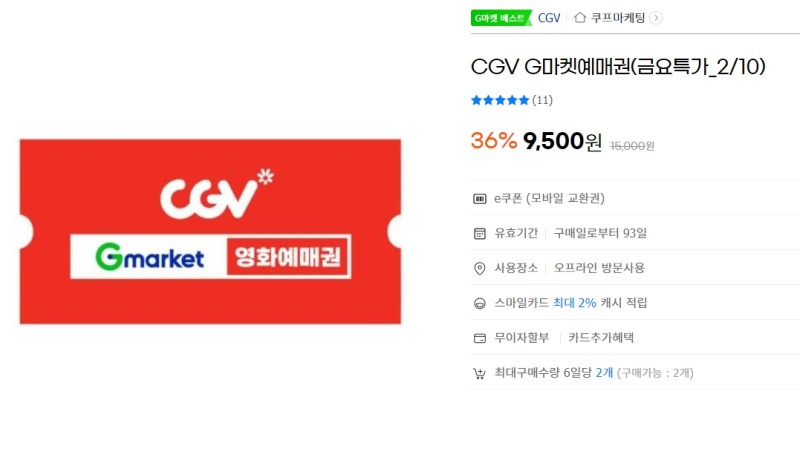Expand the seller chevron arrow button
This screenshot has width=800, height=466.
click(656, 18)
